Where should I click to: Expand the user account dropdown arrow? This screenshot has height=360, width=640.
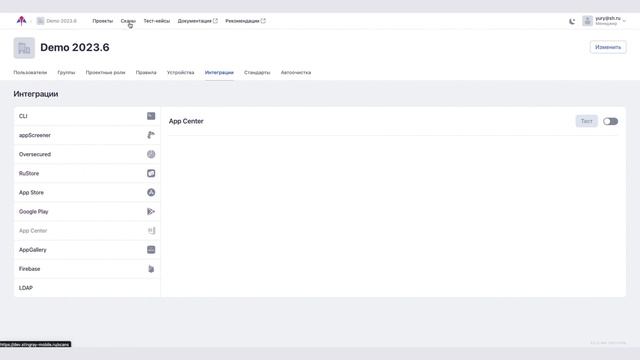(x=624, y=21)
